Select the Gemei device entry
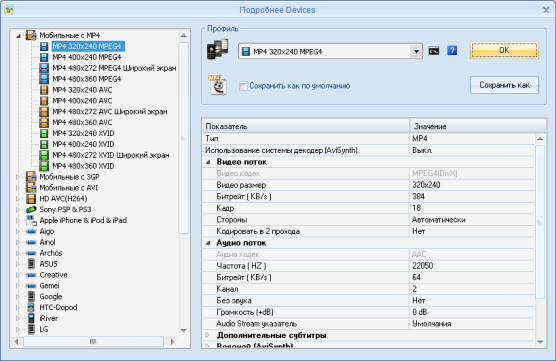Viewport: 556px width, 361px height. 49,286
